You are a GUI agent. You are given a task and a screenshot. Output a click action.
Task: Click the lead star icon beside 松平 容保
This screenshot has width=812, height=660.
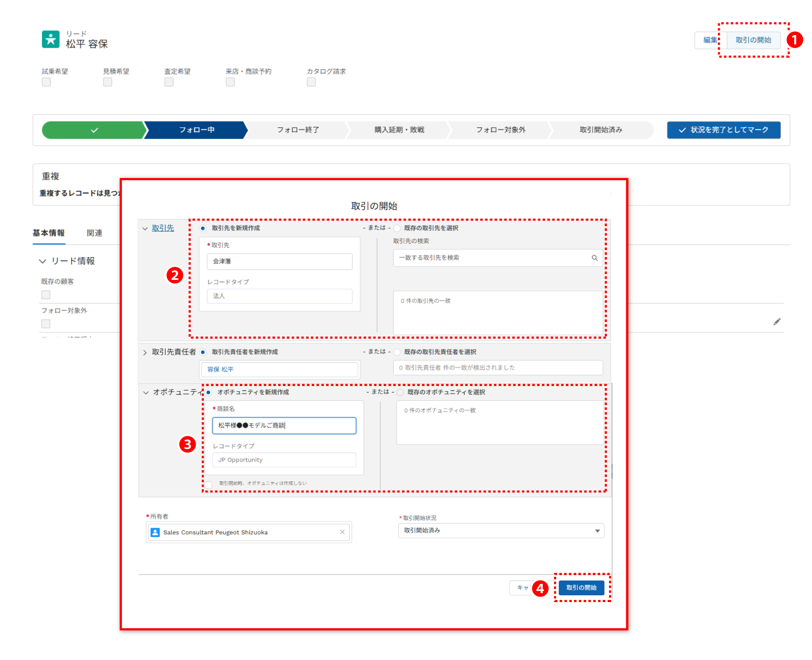51,39
